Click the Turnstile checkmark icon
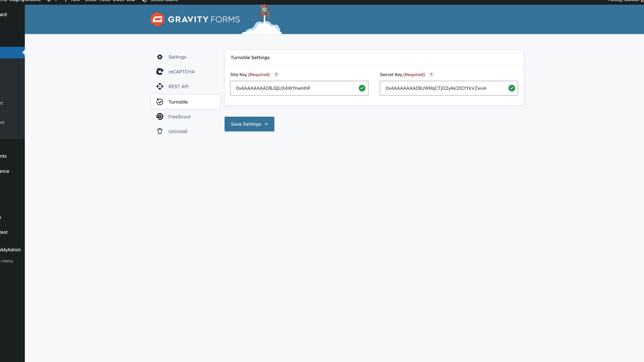 (x=160, y=102)
